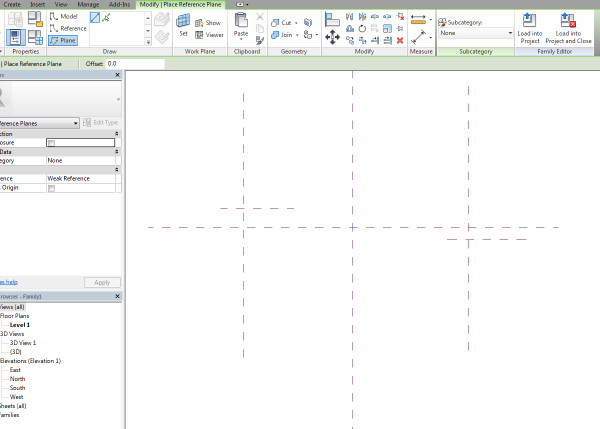600x429 pixels.
Task: Open the Add-Ins ribbon tab
Action: [119, 5]
